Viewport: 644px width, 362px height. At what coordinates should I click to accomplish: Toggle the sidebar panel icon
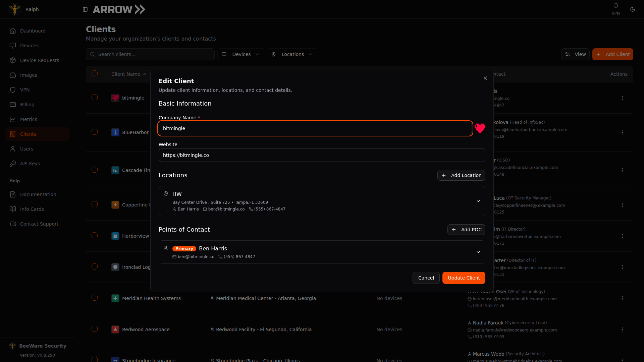click(85, 9)
